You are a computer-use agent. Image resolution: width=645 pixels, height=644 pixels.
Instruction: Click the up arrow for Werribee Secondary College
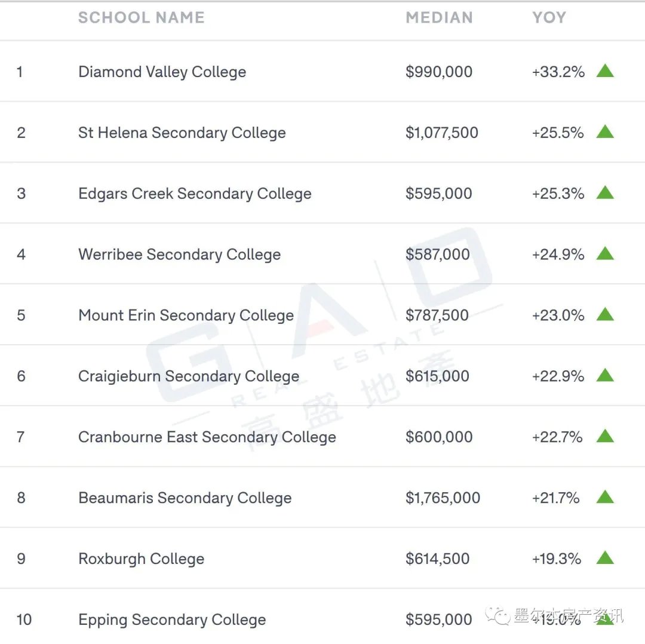604,253
